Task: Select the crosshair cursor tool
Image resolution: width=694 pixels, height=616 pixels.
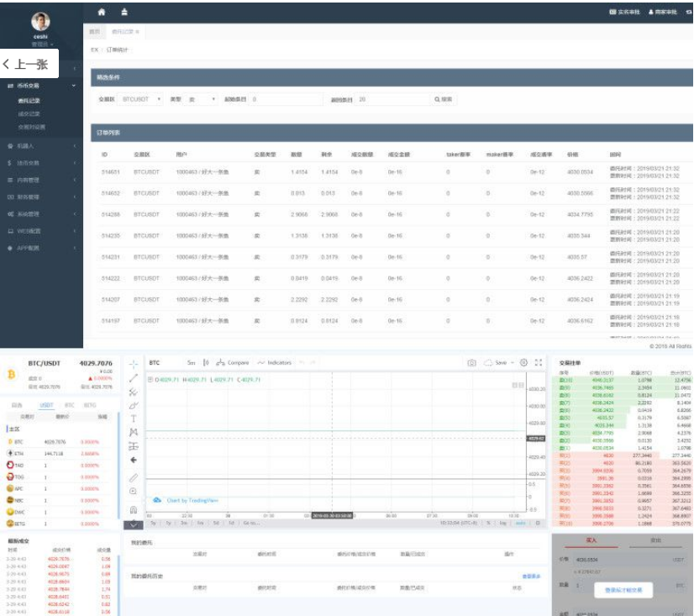Action: coord(134,364)
